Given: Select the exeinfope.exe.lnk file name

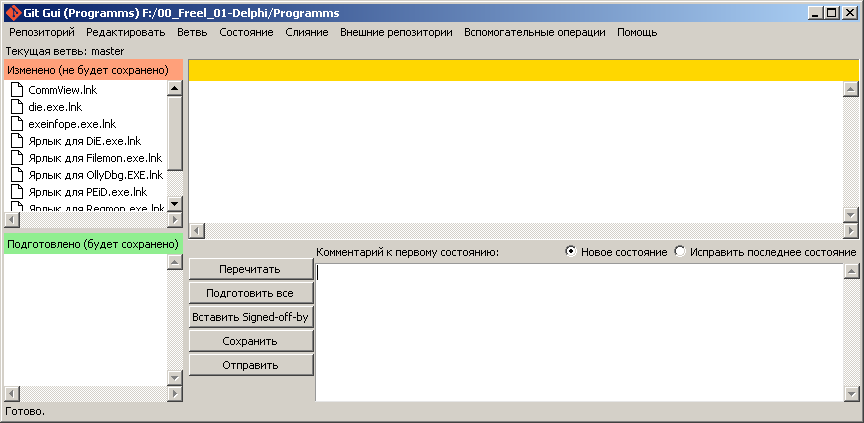Looking at the screenshot, I should [x=72, y=124].
